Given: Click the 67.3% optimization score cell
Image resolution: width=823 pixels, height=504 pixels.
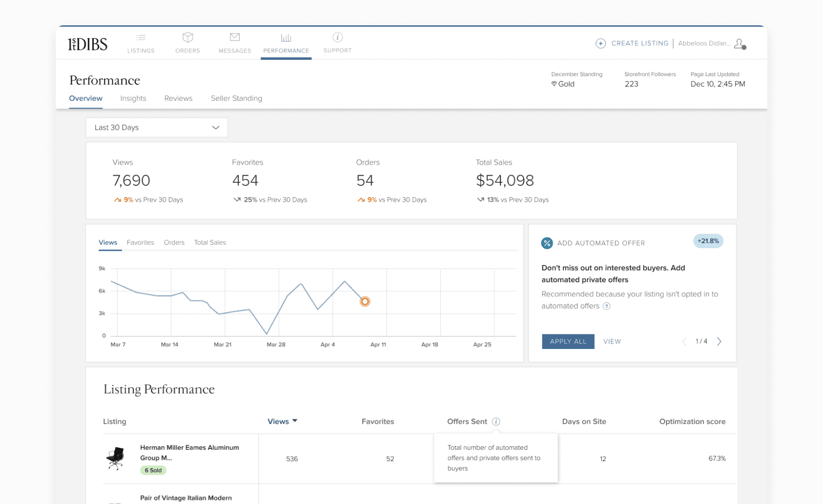Looking at the screenshot, I should coord(717,458).
